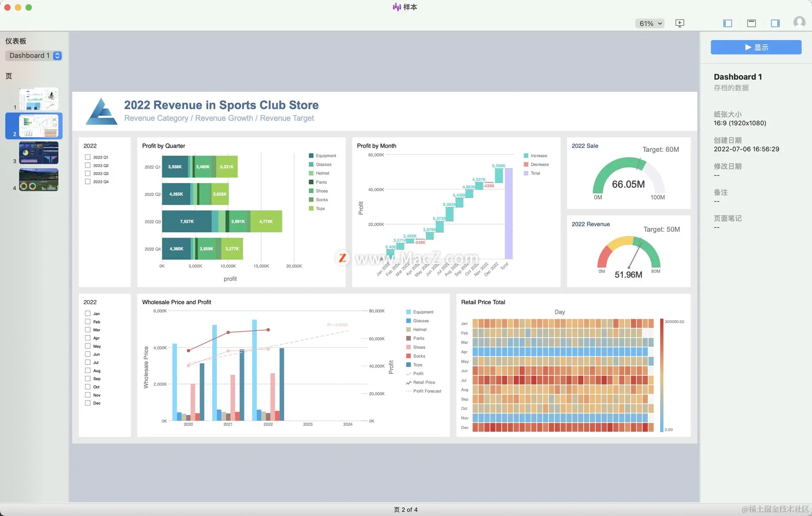Screen dimensions: 812x516
Task: Click the Increase legend marker in Profit by Month
Action: [x=526, y=156]
